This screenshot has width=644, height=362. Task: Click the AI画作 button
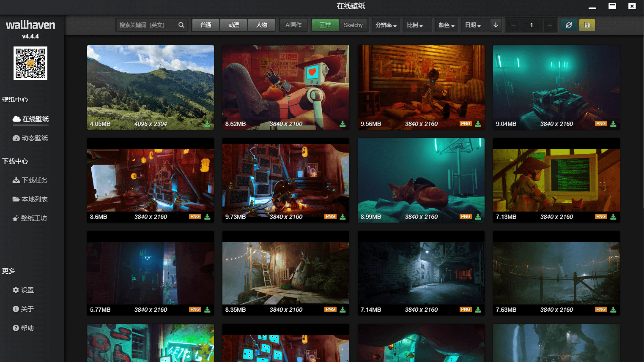pos(293,25)
